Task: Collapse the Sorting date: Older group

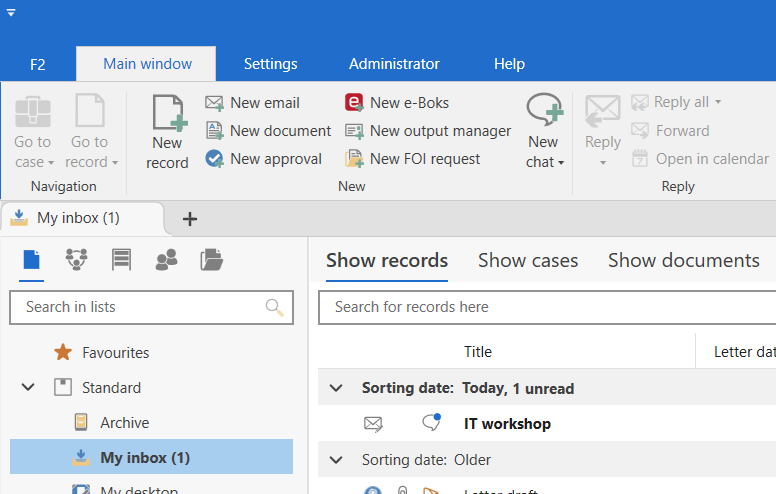Action: (x=337, y=460)
